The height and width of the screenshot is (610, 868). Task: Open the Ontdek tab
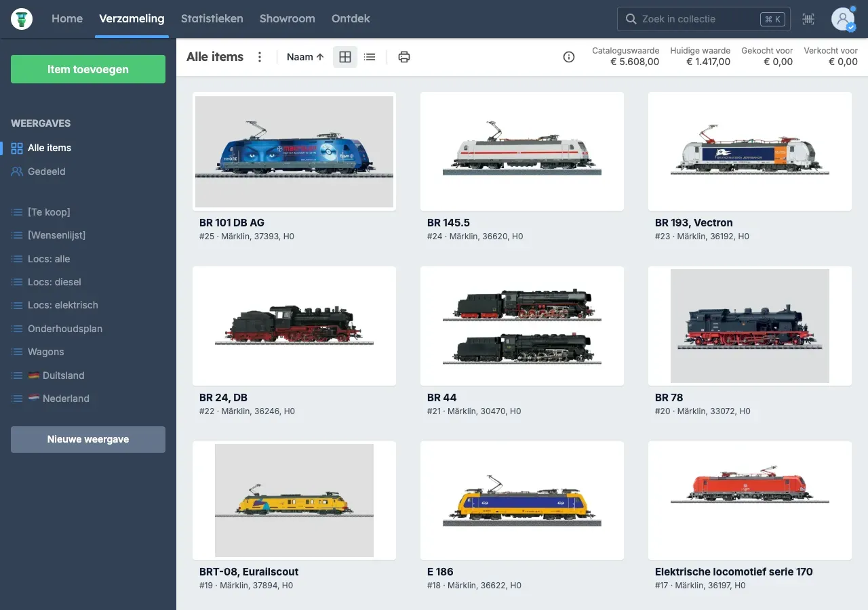point(351,19)
